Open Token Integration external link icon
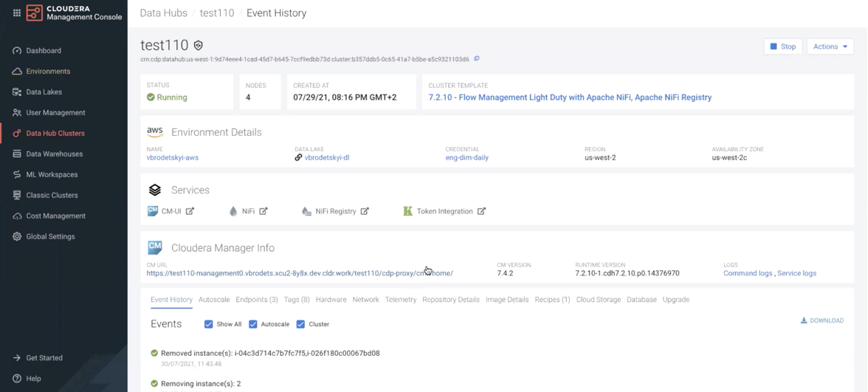 coord(481,211)
